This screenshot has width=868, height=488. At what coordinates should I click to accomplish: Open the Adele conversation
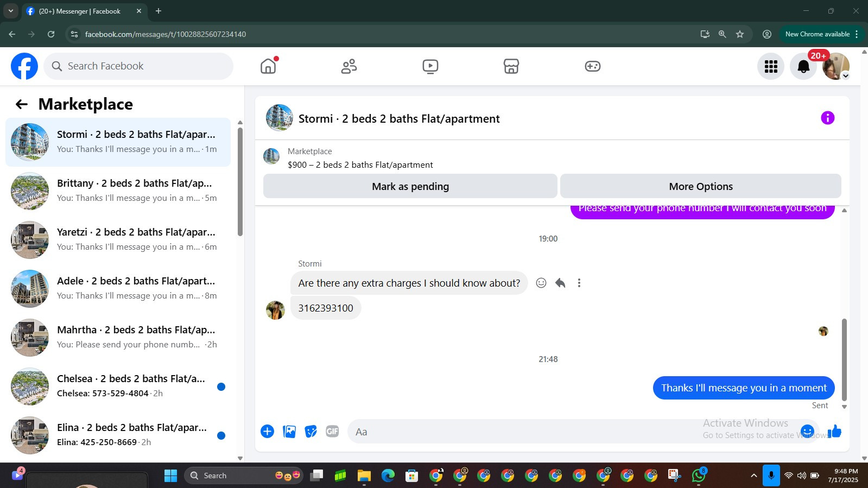pos(118,289)
